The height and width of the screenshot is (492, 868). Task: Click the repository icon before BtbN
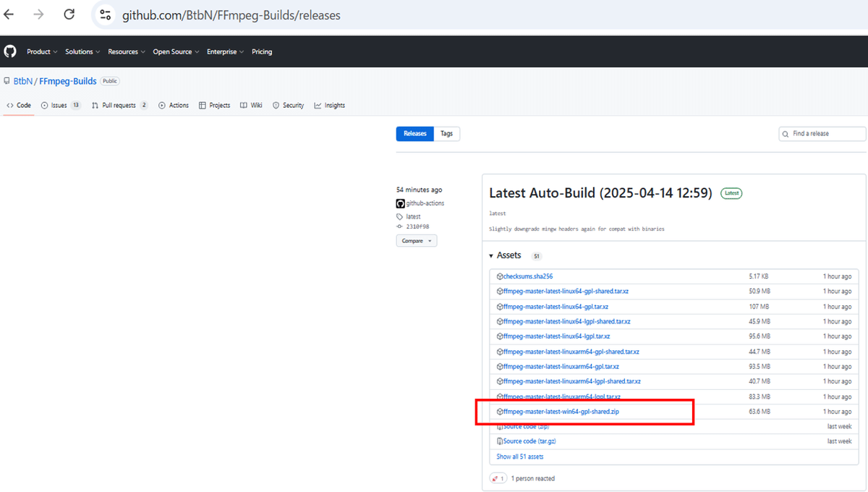7,81
